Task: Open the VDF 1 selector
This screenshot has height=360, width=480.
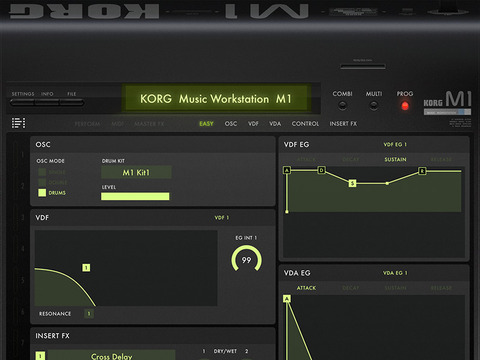Action: pyautogui.click(x=222, y=218)
